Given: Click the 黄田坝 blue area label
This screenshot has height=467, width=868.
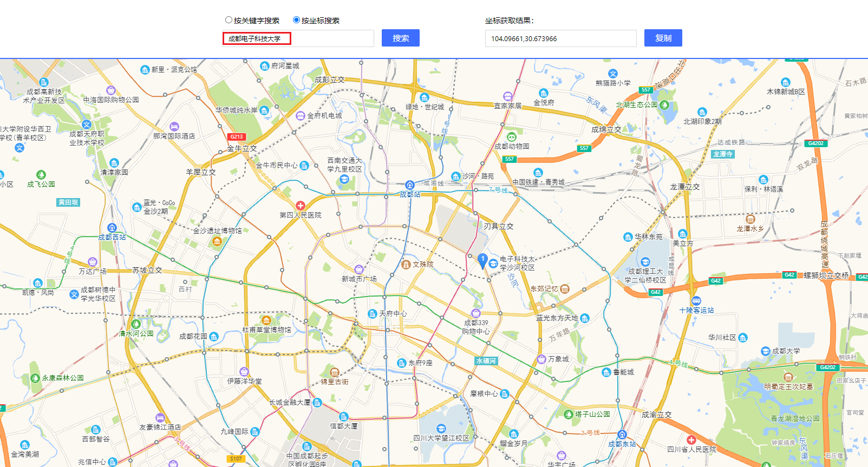Looking at the screenshot, I should pyautogui.click(x=69, y=202).
